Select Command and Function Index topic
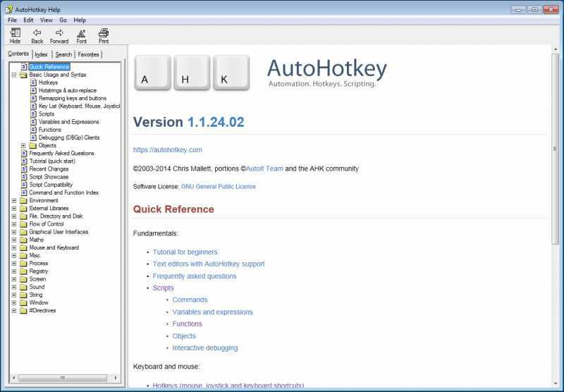The image size is (564, 392). point(64,192)
